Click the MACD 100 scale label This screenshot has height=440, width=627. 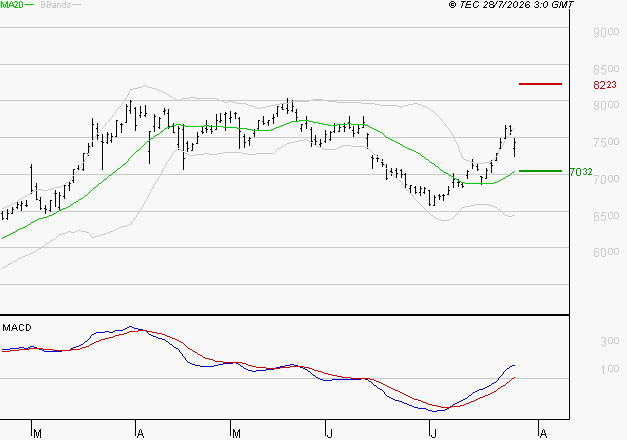(x=609, y=369)
